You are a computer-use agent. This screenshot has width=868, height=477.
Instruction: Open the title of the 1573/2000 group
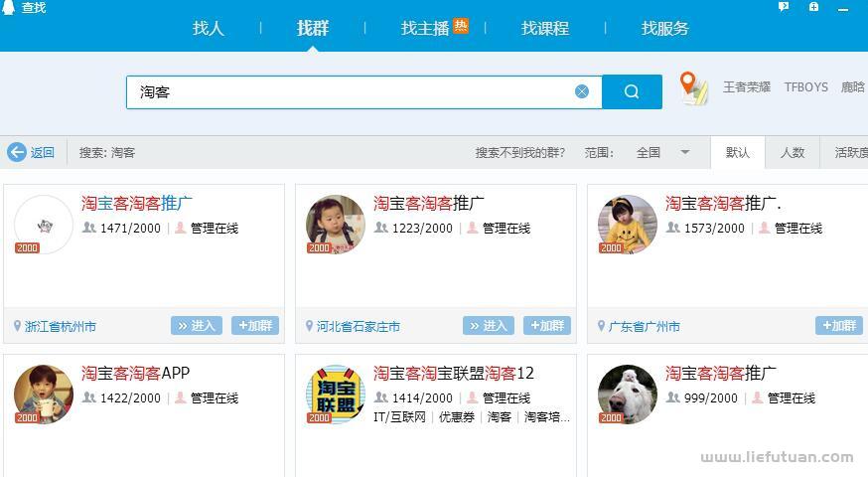point(723,204)
